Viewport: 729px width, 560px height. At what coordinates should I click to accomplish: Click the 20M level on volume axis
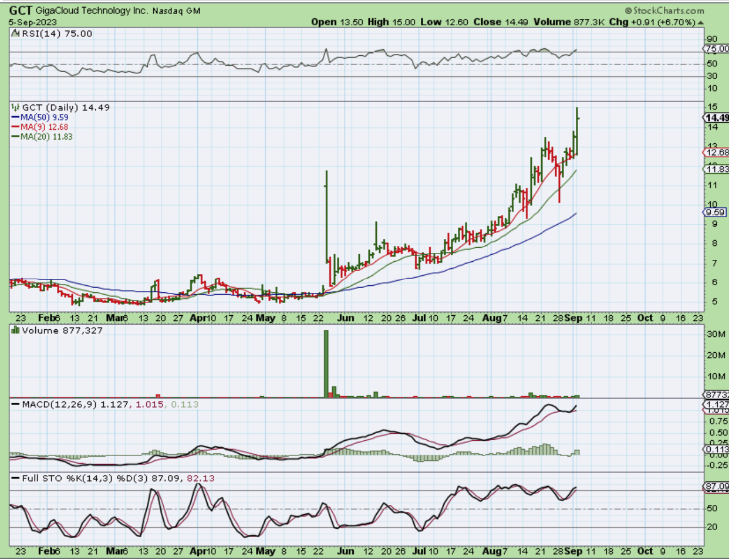716,355
